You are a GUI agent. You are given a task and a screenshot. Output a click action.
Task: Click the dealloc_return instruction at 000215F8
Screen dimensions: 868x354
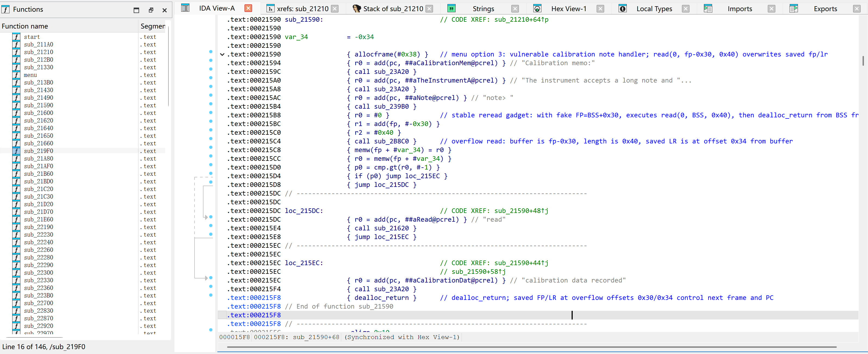tap(381, 298)
